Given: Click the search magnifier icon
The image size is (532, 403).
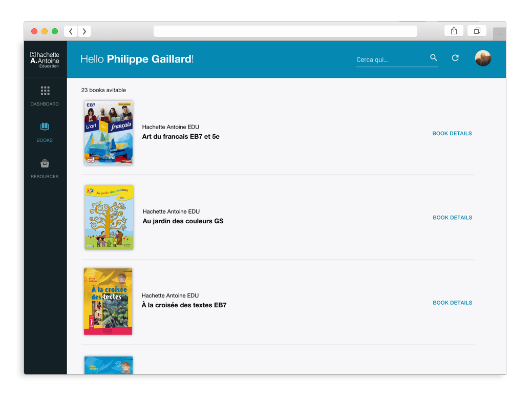Looking at the screenshot, I should [434, 58].
